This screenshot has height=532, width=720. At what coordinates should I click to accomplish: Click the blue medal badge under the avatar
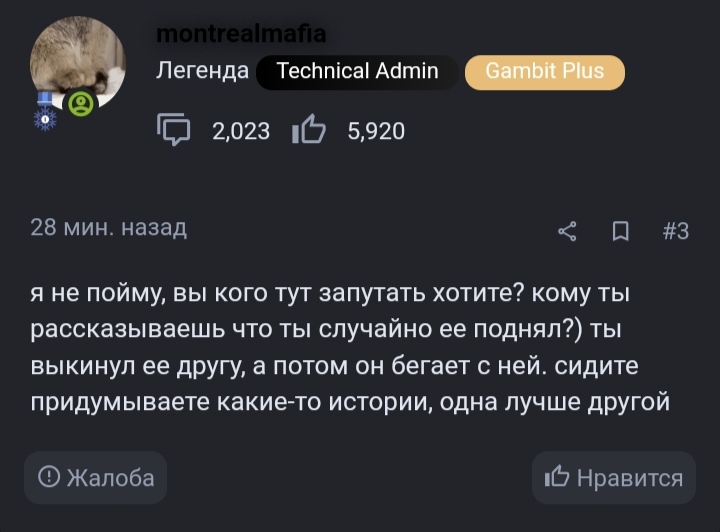coord(46,107)
